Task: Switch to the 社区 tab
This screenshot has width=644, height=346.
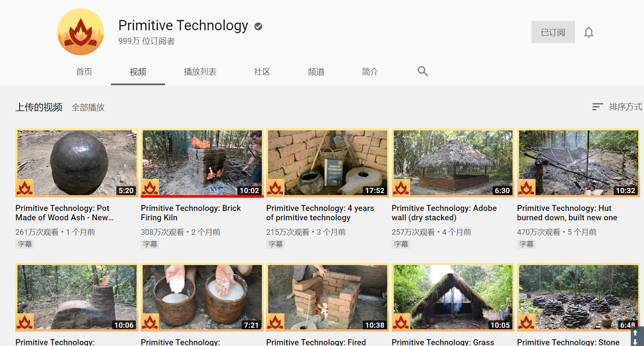Action: coord(262,72)
